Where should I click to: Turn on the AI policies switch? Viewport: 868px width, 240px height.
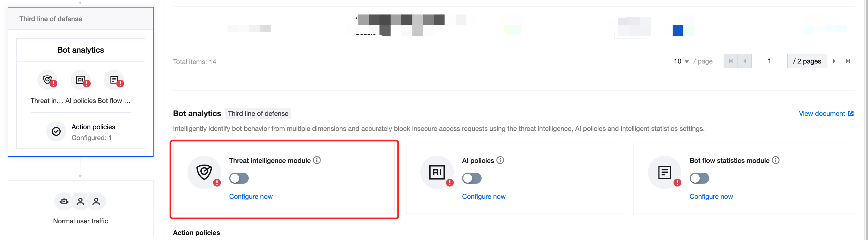coord(471,178)
